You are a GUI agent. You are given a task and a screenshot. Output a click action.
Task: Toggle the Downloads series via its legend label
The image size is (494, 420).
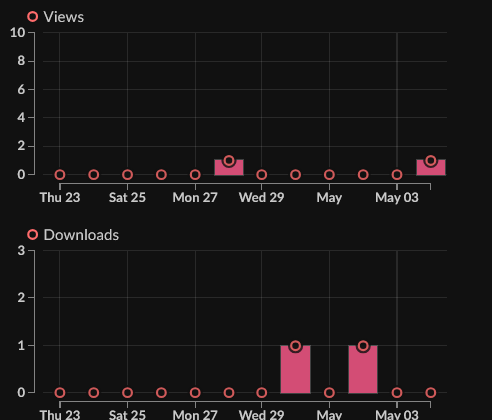coord(81,235)
